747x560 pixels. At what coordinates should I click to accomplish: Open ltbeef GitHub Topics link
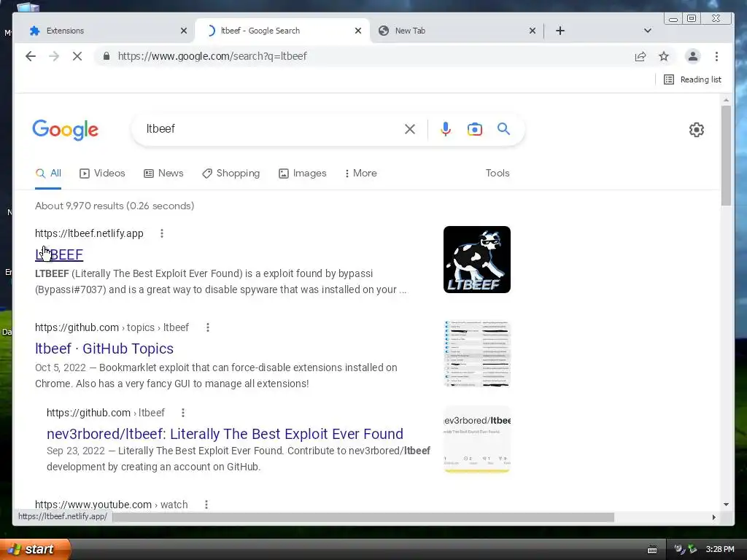(x=104, y=349)
